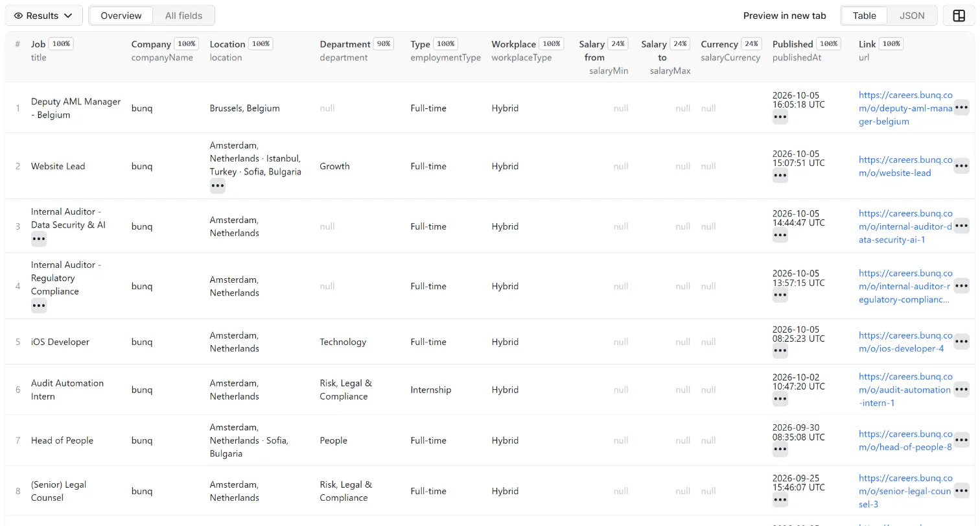Switch to the Overview tab
Screen dimensions: 980x526
pyautogui.click(x=121, y=16)
